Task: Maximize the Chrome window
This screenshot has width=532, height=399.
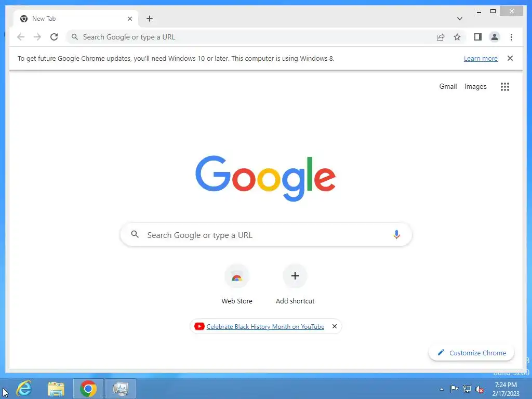Action: 493,11
